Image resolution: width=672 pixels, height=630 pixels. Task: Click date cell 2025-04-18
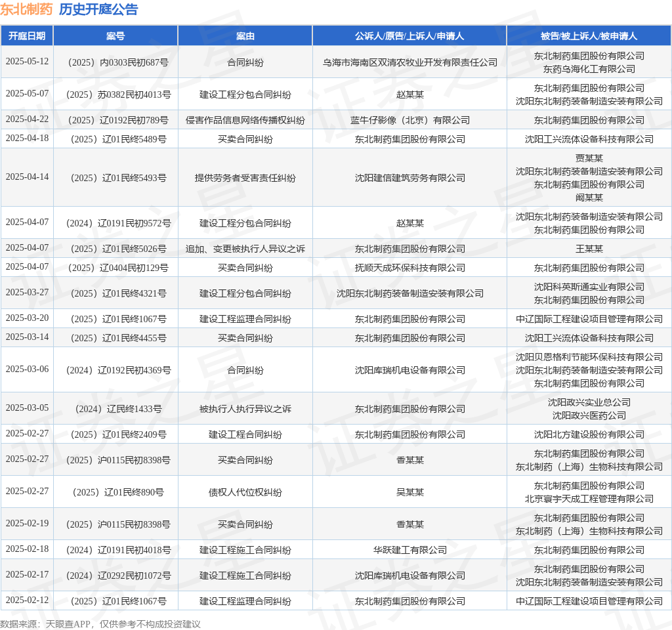point(27,138)
